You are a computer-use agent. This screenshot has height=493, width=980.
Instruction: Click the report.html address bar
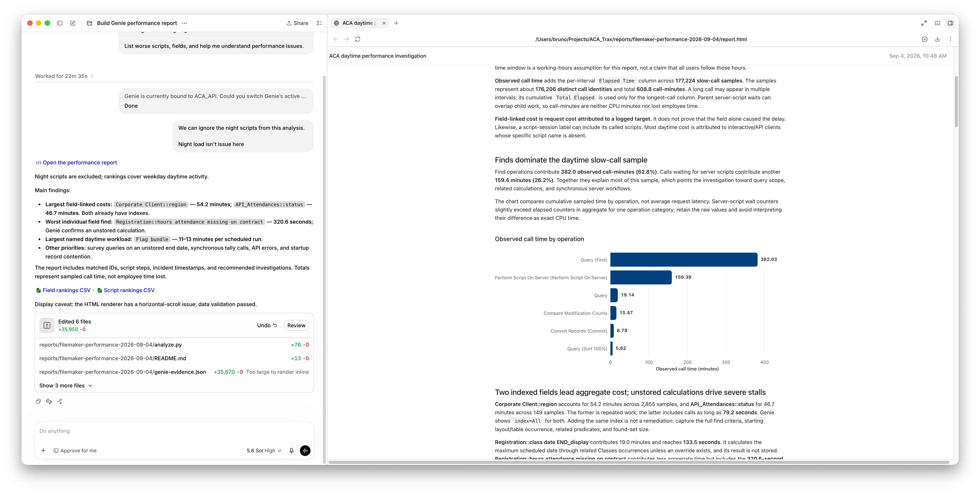click(641, 39)
